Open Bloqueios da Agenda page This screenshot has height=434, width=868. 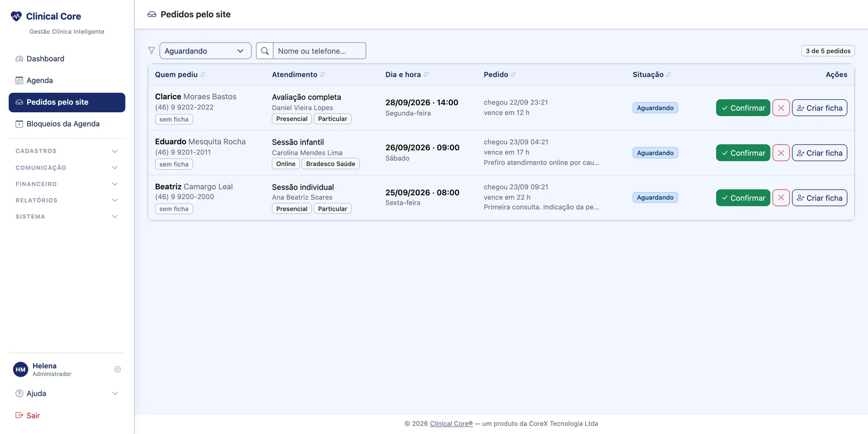pos(67,124)
